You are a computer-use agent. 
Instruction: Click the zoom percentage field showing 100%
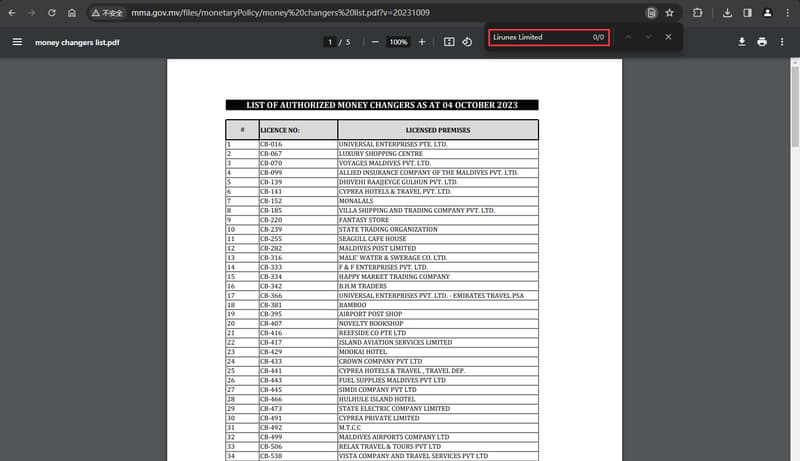pos(398,42)
